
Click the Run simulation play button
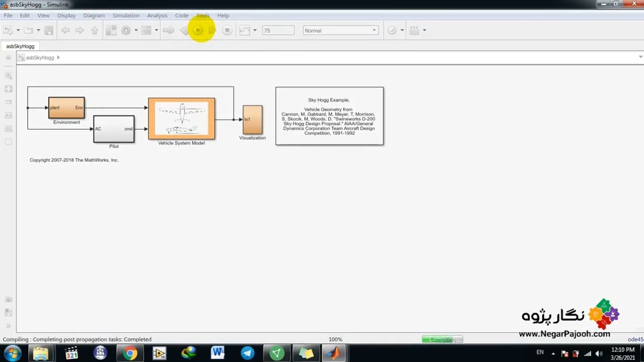198,31
